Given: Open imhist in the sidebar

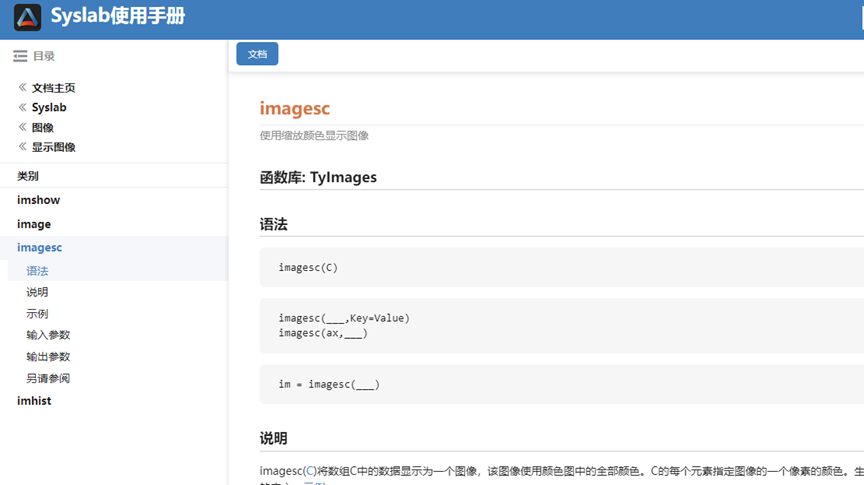Looking at the screenshot, I should point(34,401).
